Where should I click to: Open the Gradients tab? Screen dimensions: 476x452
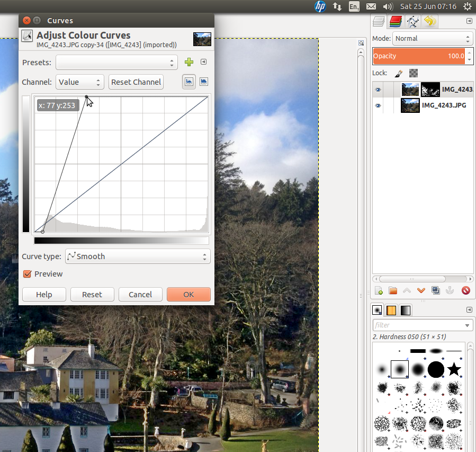(x=406, y=310)
